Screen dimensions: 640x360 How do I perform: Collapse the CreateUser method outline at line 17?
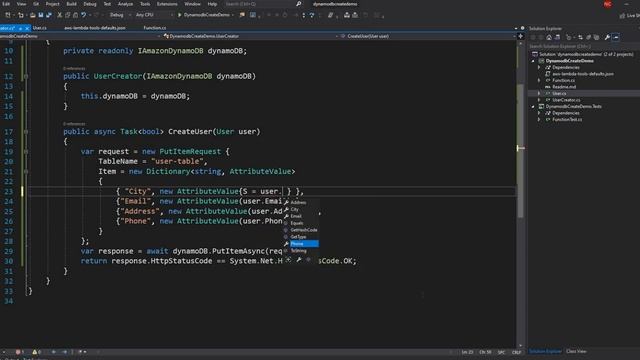26,132
